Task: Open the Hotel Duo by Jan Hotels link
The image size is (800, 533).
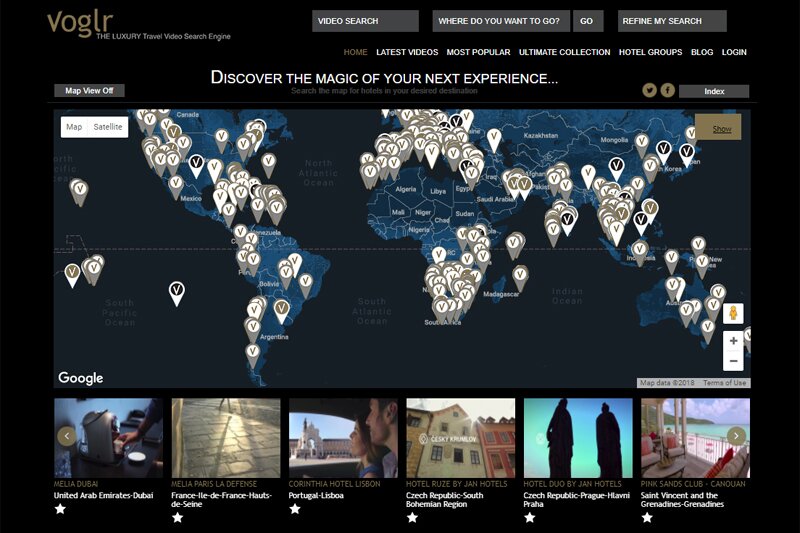Action: point(572,484)
